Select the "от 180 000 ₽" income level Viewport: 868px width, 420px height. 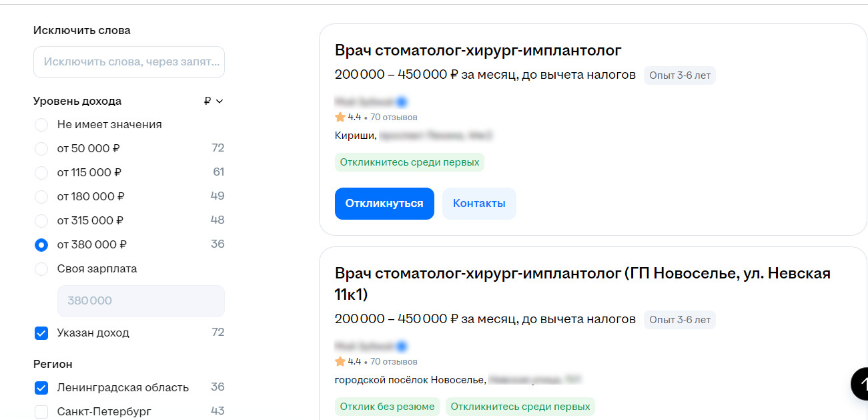pyautogui.click(x=41, y=197)
